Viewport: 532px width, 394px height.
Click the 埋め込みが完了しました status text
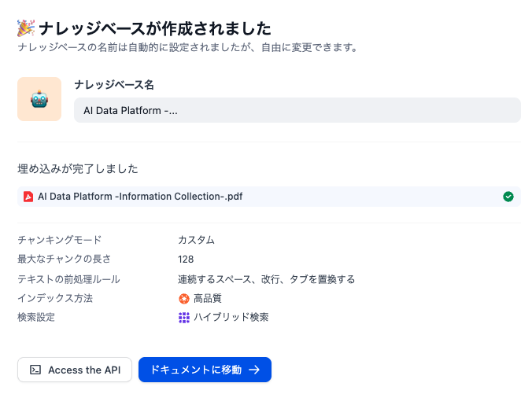pos(78,168)
